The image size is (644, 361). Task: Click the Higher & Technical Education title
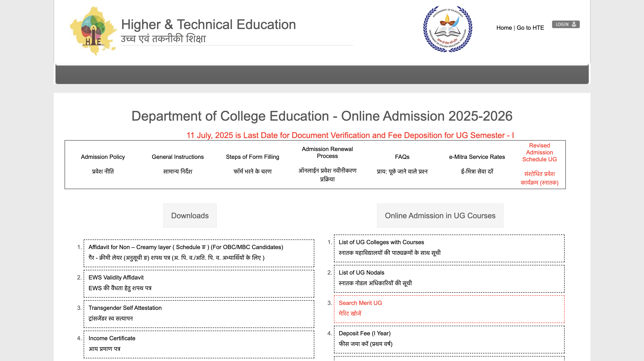click(x=208, y=25)
